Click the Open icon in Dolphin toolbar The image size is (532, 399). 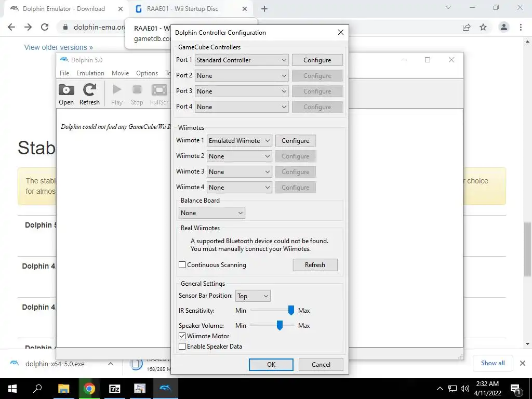(66, 95)
